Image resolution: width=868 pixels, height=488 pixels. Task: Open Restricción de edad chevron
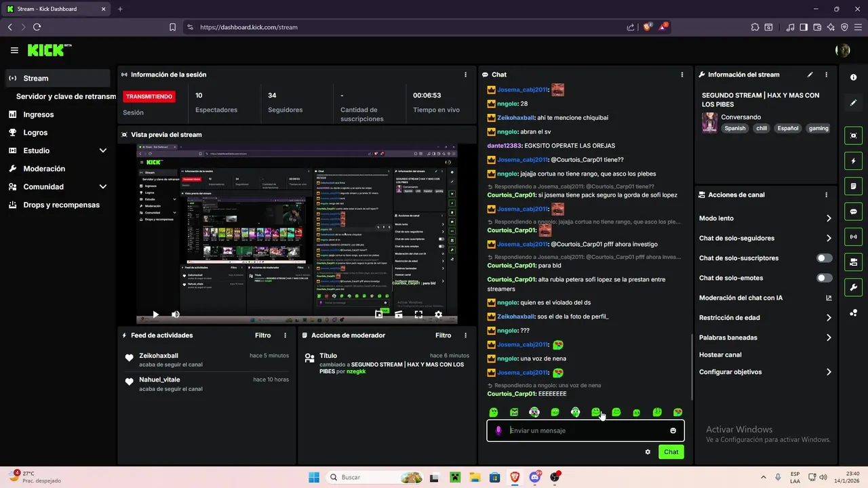829,317
